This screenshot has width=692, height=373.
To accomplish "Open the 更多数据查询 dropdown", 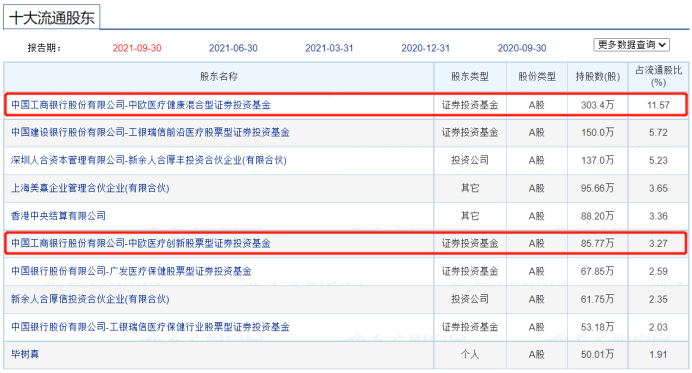I will (631, 45).
